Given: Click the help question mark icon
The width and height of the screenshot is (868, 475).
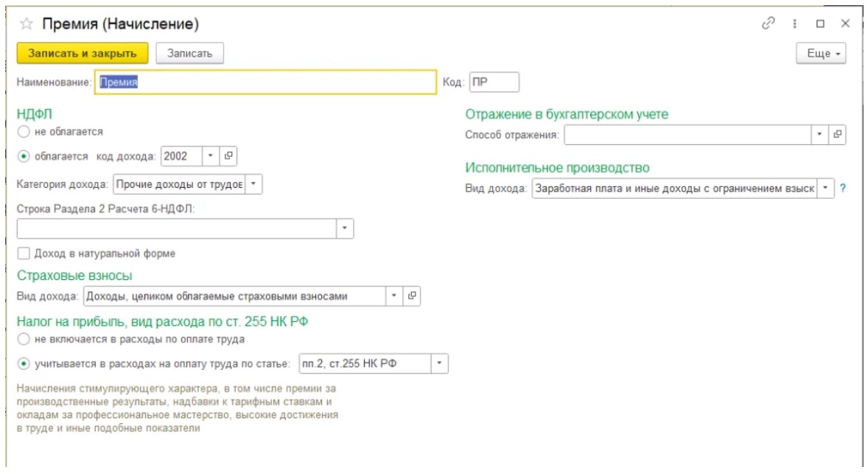Looking at the screenshot, I should tap(842, 189).
